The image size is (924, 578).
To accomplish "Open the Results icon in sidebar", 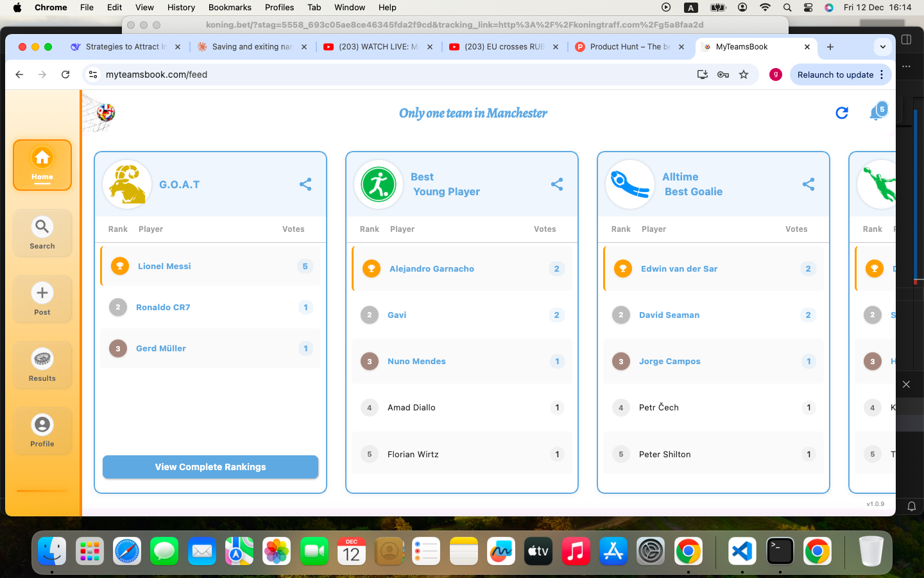I will point(42,365).
